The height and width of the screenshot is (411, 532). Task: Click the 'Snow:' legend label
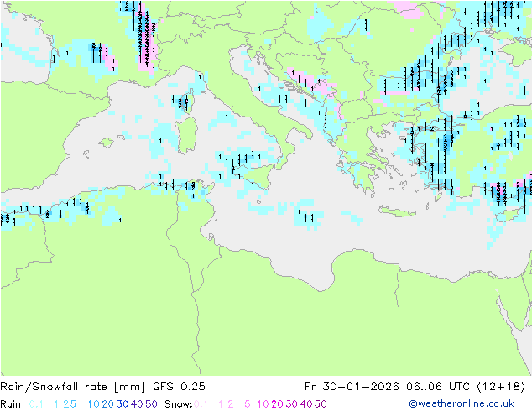(179, 404)
